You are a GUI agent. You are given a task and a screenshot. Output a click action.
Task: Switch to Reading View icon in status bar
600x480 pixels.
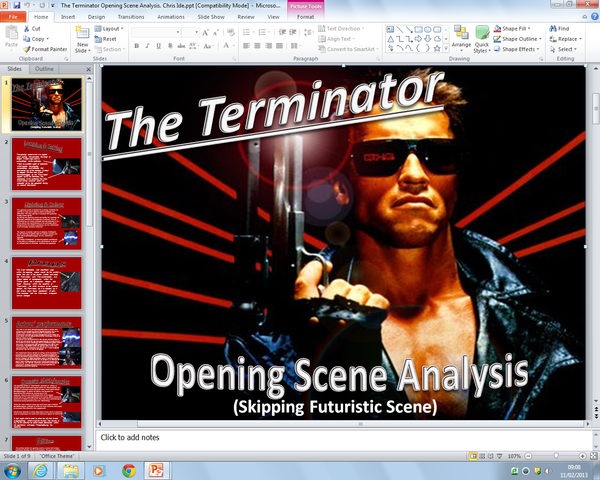click(491, 456)
